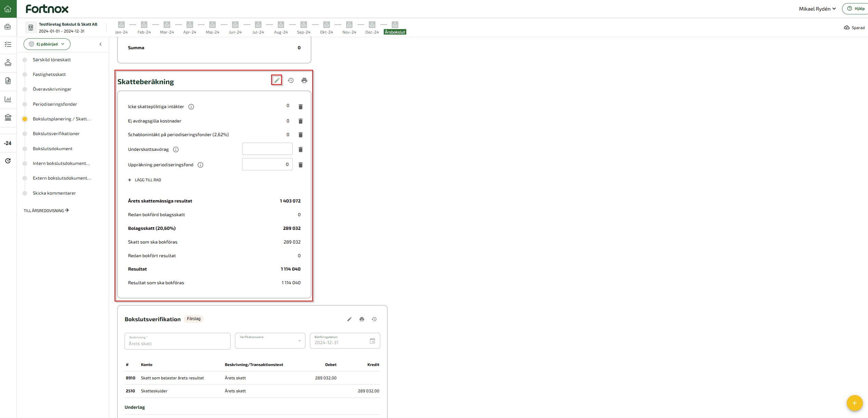Open the Verifikationsserie dropdown
This screenshot has width=868, height=418.
pyautogui.click(x=270, y=341)
